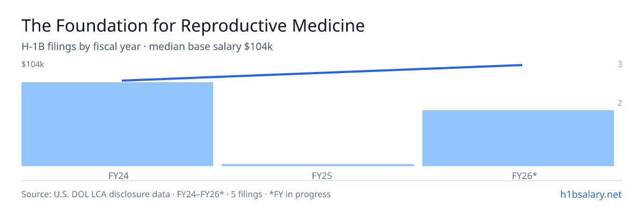Screen dimensions: 644x215
Task: Click the start point of the trend line
Action: [x=122, y=81]
